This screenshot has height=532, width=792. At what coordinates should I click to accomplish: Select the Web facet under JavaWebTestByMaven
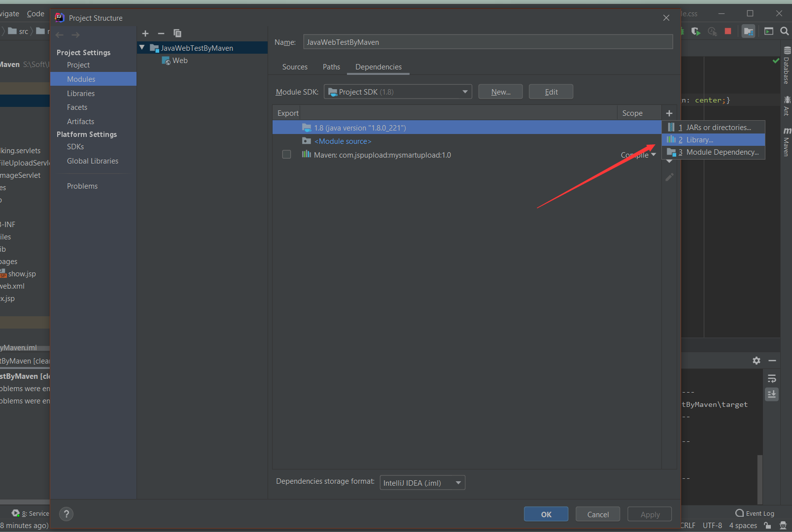coord(175,61)
